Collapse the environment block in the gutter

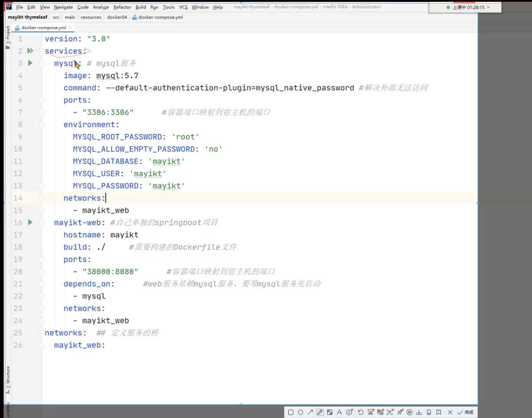click(x=41, y=124)
